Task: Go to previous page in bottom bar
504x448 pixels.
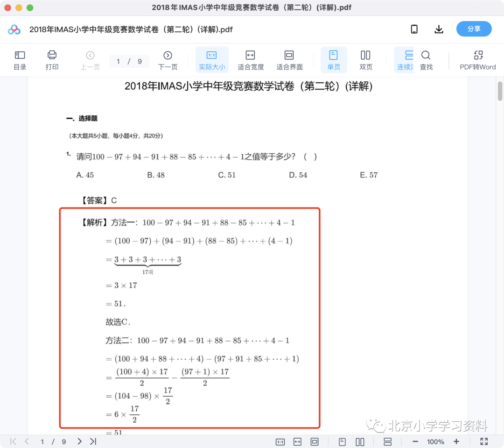Action: (x=27, y=441)
